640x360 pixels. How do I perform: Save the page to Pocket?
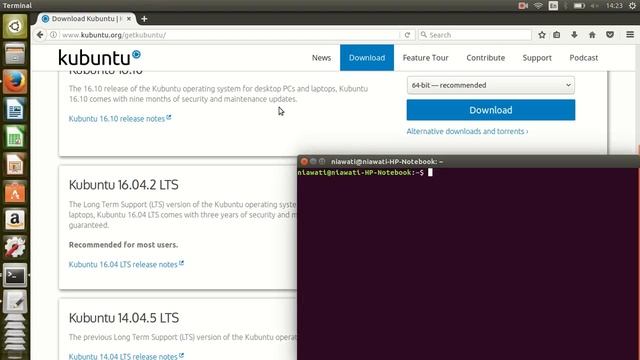tap(610, 35)
